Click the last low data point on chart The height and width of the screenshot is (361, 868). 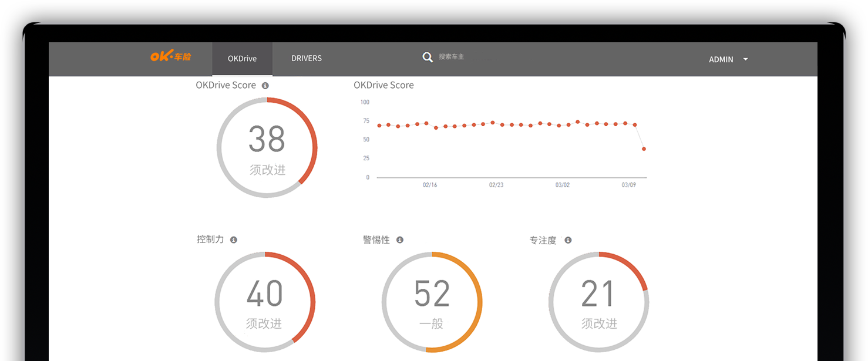click(644, 149)
